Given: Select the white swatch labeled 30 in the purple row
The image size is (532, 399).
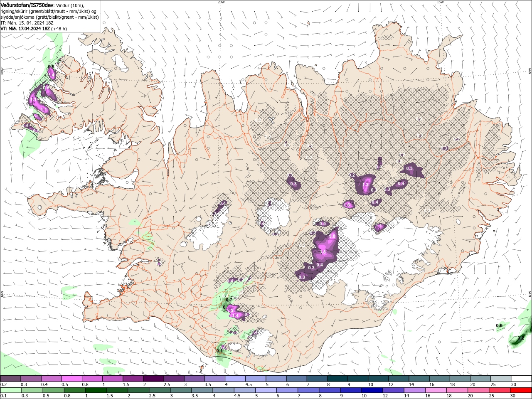Looking at the screenshot, I should [x=522, y=379].
